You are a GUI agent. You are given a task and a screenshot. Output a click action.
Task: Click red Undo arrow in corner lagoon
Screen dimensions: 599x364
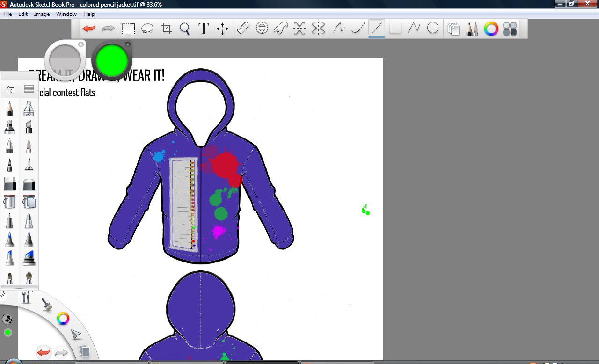pyautogui.click(x=44, y=352)
